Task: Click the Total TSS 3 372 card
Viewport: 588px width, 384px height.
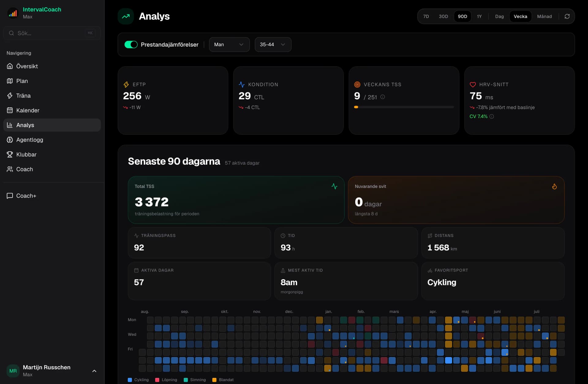Action: pyautogui.click(x=236, y=200)
